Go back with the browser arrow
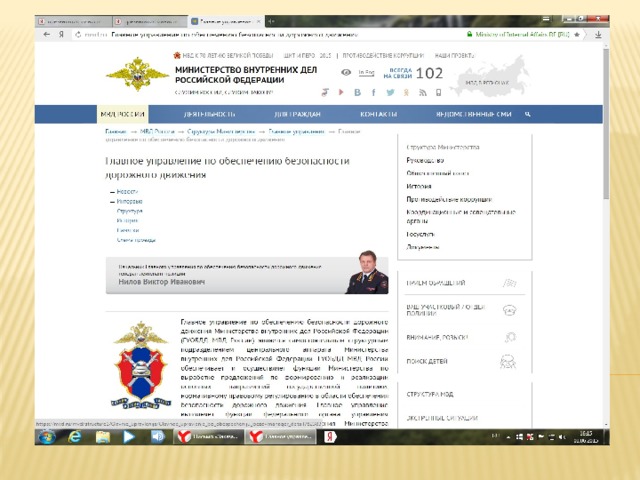 pyautogui.click(x=47, y=35)
